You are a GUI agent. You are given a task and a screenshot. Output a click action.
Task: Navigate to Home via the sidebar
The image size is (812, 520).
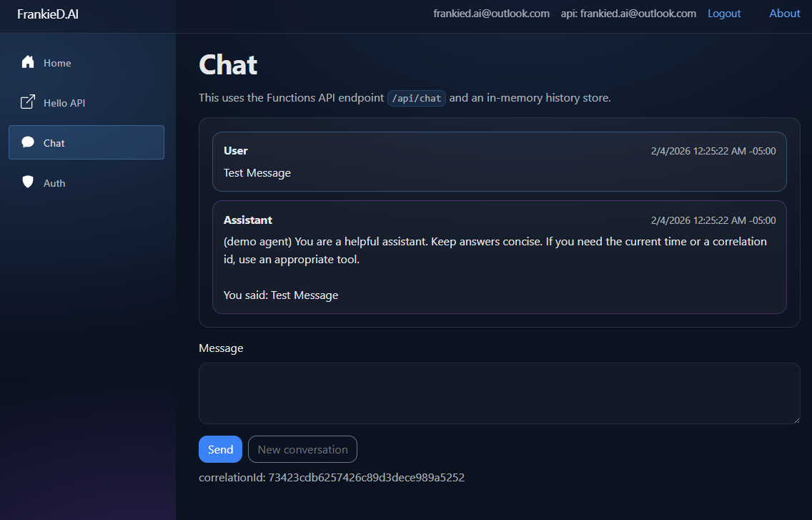[x=56, y=62]
